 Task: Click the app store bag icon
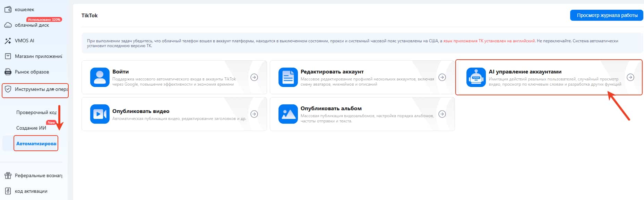point(8,56)
